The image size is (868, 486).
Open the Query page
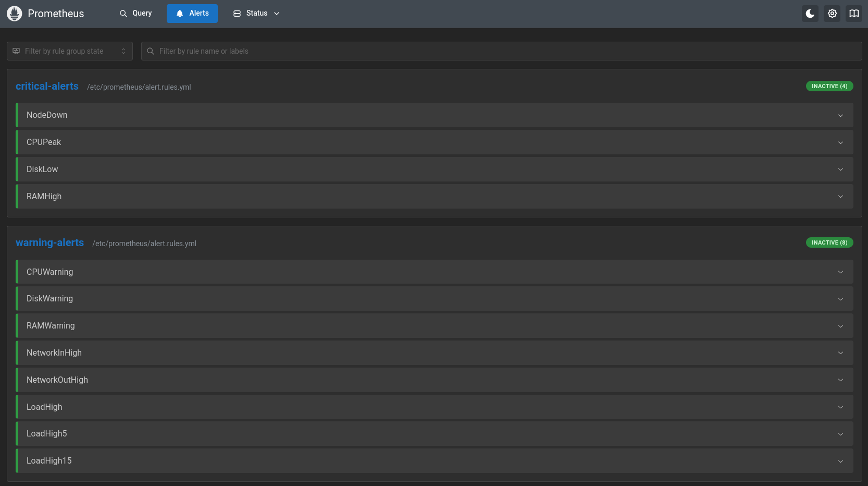(135, 14)
